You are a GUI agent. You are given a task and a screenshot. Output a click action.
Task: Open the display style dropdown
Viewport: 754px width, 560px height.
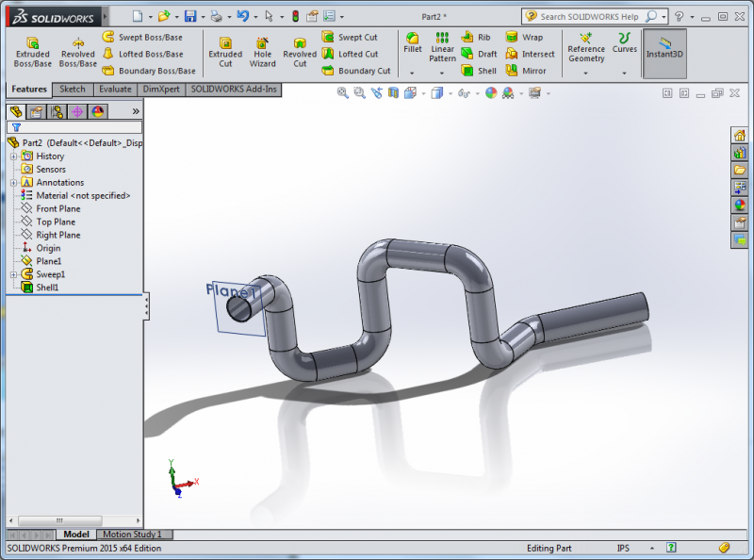450,92
